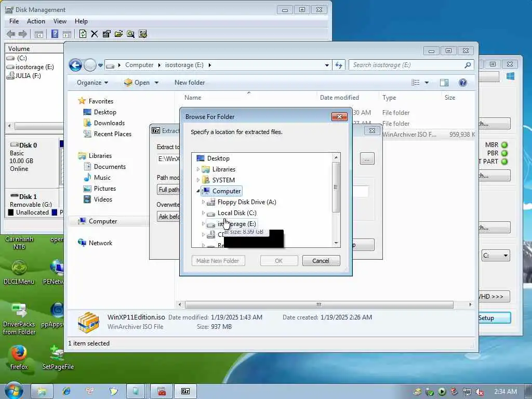This screenshot has height=399, width=532.
Task: Click the red toolbox taskbar icon
Action: point(162,391)
